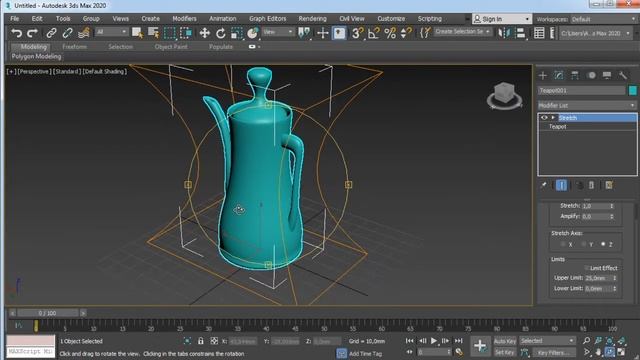640x360 pixels.
Task: Click the Unlink Selection icon
Action: pyautogui.click(x=67, y=33)
